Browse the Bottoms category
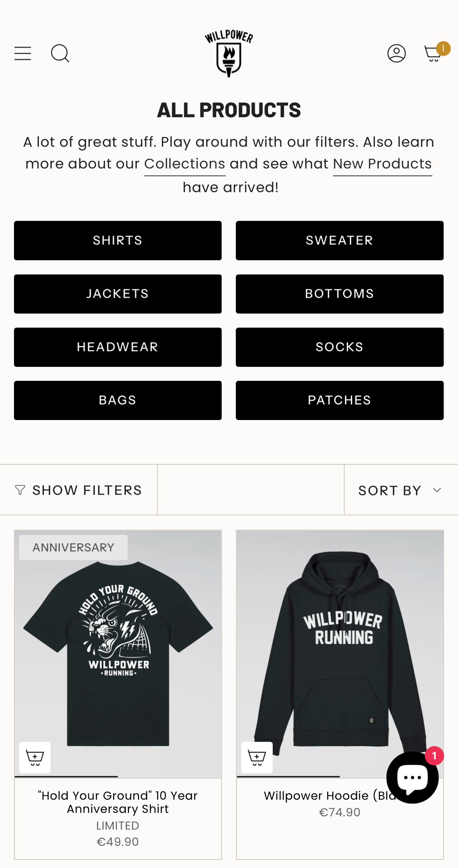This screenshot has height=868, width=458. [x=340, y=294]
